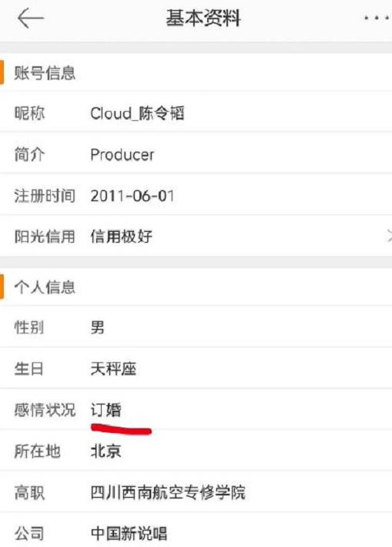Open 信用极好 credit status

122,237
